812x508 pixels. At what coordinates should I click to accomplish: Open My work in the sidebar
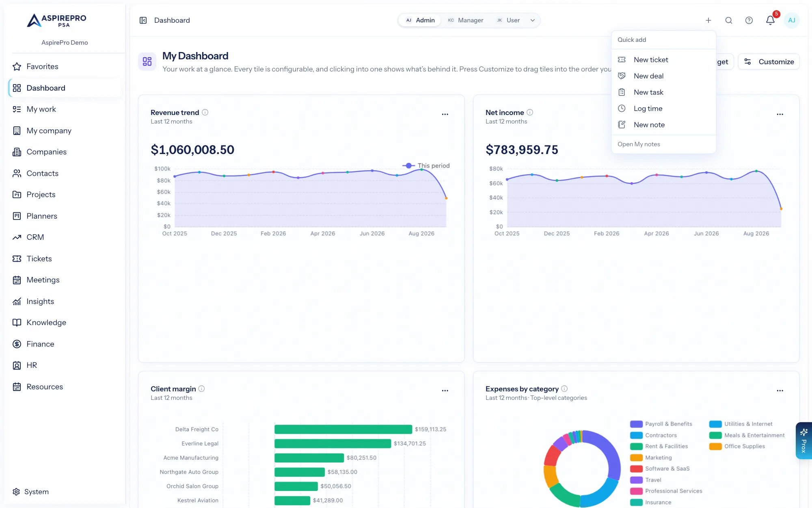[65, 109]
